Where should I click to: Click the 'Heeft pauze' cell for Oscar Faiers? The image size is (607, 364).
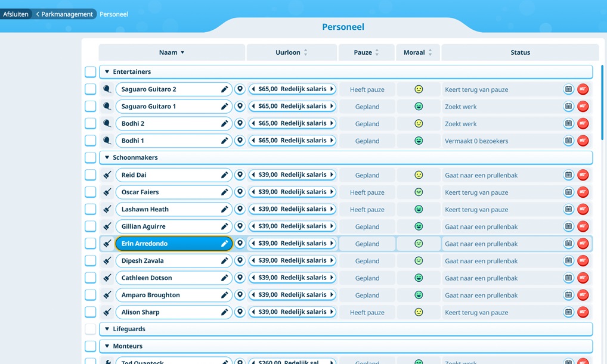[x=367, y=192]
